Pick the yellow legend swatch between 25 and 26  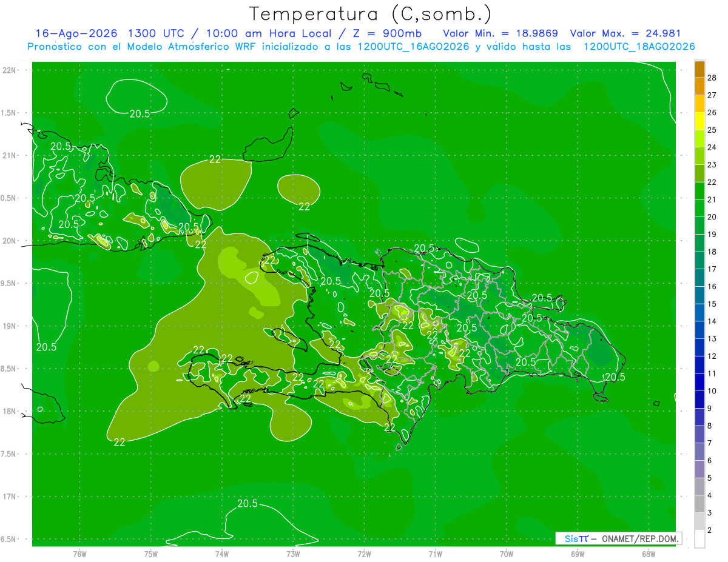click(699, 121)
